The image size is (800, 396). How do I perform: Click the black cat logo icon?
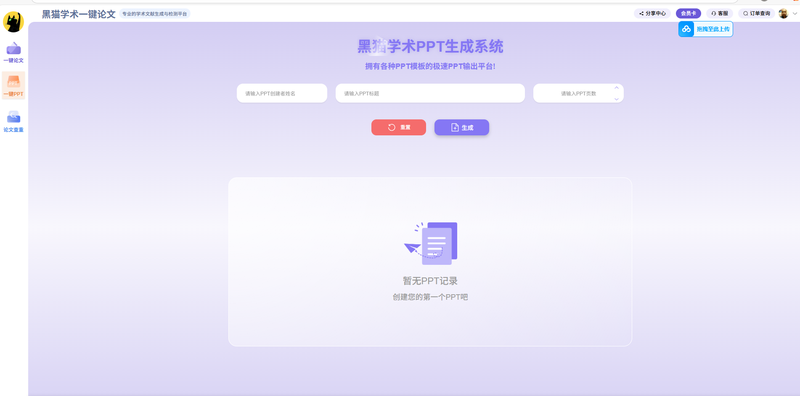click(x=13, y=22)
